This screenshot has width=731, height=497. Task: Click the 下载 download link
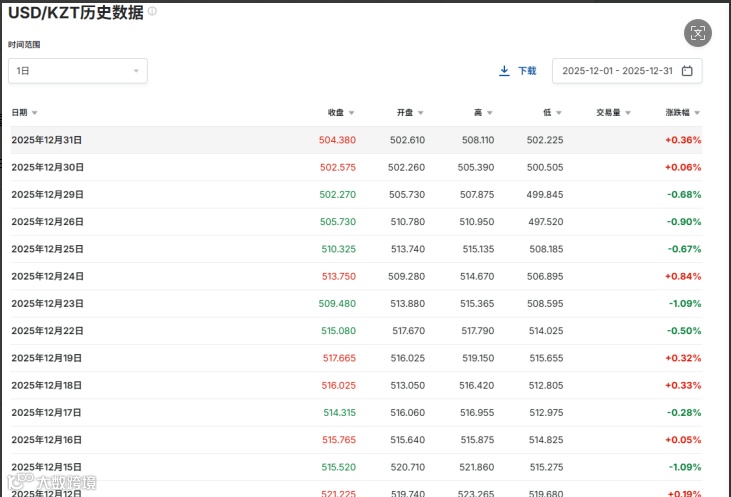527,71
